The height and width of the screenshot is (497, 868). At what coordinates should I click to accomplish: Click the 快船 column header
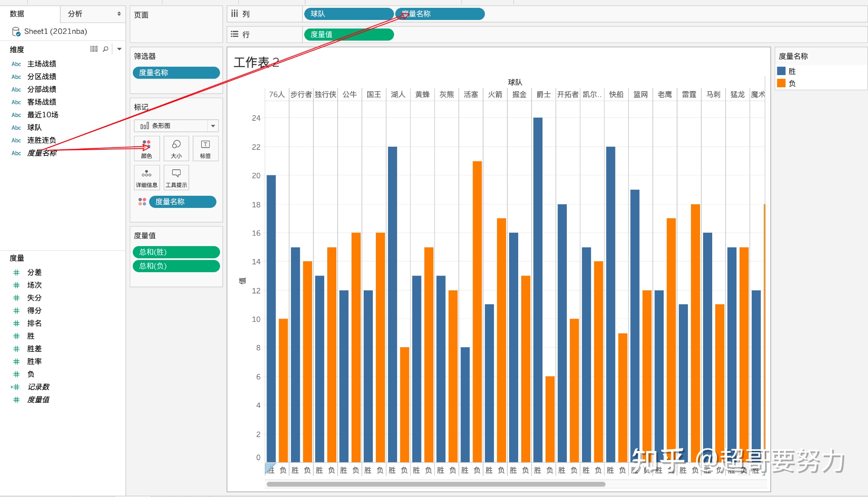coord(616,94)
